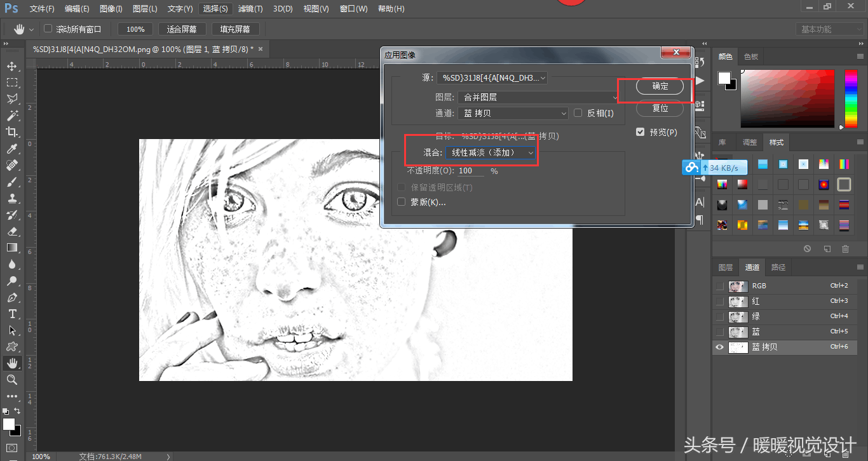Select the Eyedropper tool
868x461 pixels.
click(x=12, y=149)
